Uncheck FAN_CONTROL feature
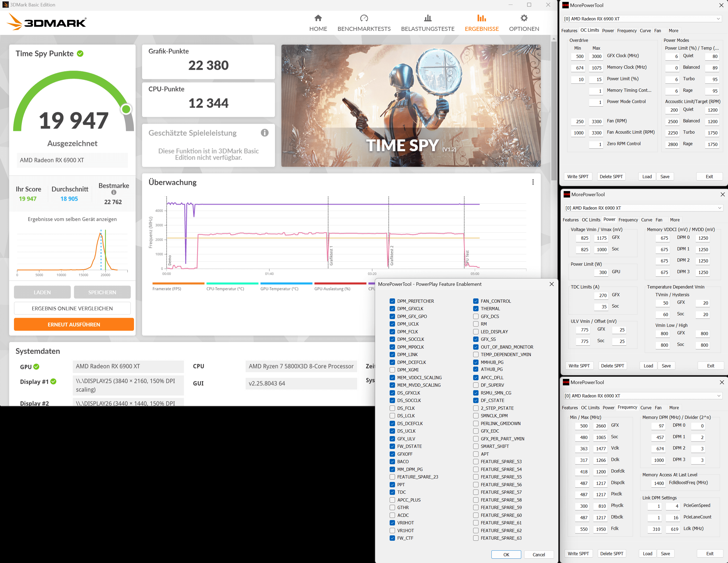Image resolution: width=728 pixels, height=563 pixels. (476, 301)
